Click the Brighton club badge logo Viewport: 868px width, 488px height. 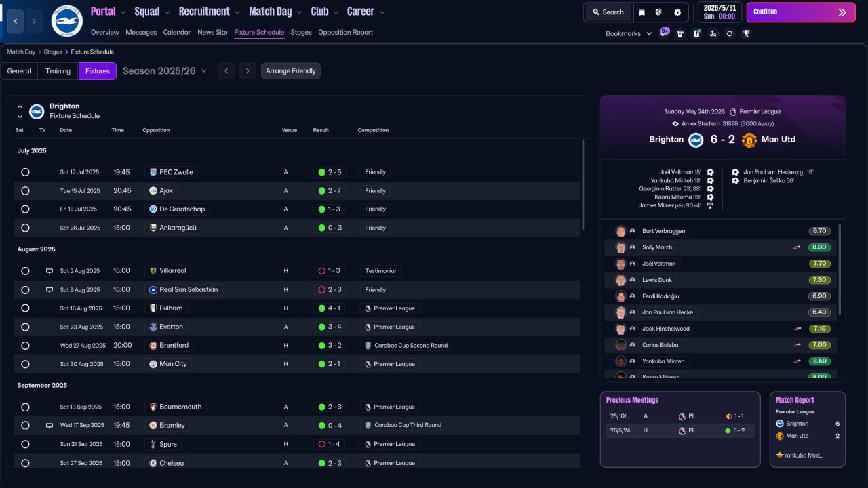tap(66, 21)
